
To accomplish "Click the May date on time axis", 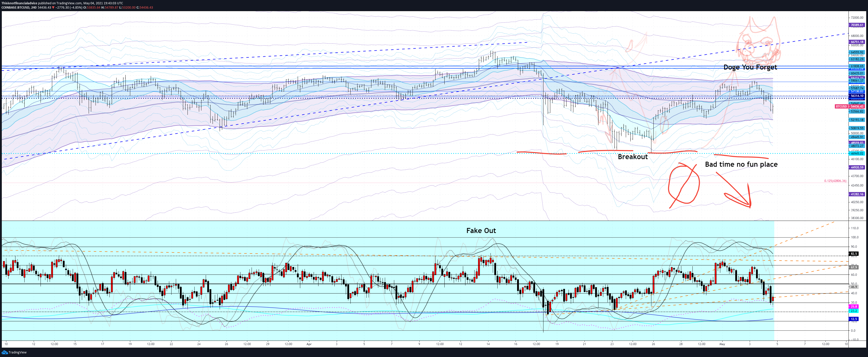I will coord(722,344).
